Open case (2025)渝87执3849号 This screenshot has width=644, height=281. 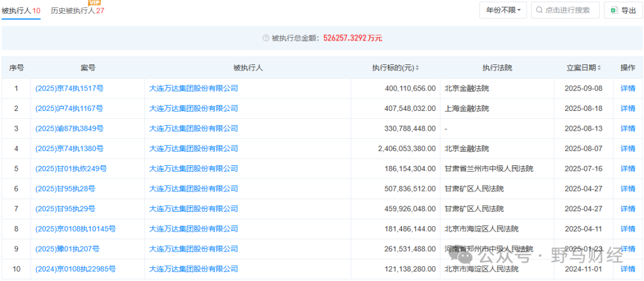[69, 128]
